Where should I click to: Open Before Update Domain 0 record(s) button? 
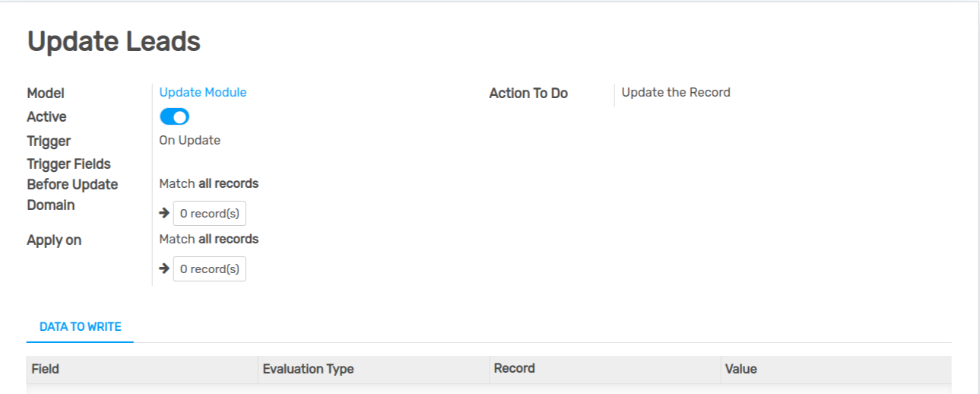click(210, 214)
